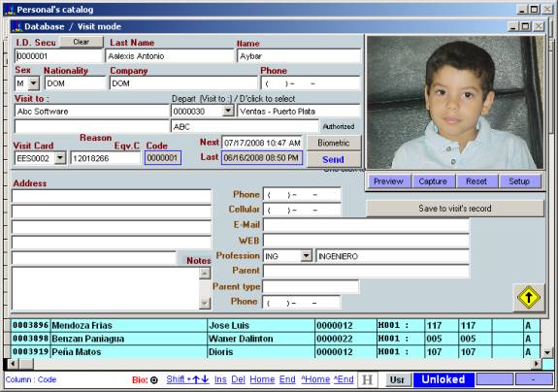Click the first Address line field
The height and width of the screenshot is (392, 558).
pyautogui.click(x=112, y=196)
